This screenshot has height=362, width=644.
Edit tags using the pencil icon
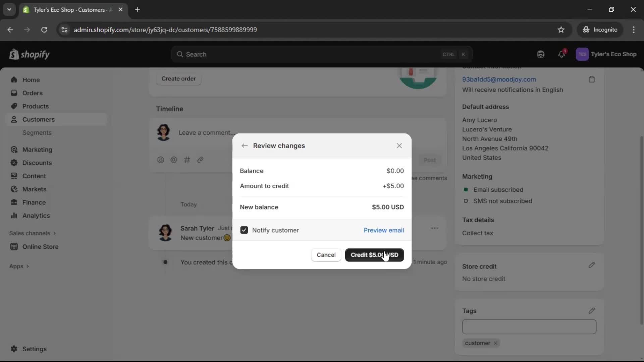click(x=592, y=311)
